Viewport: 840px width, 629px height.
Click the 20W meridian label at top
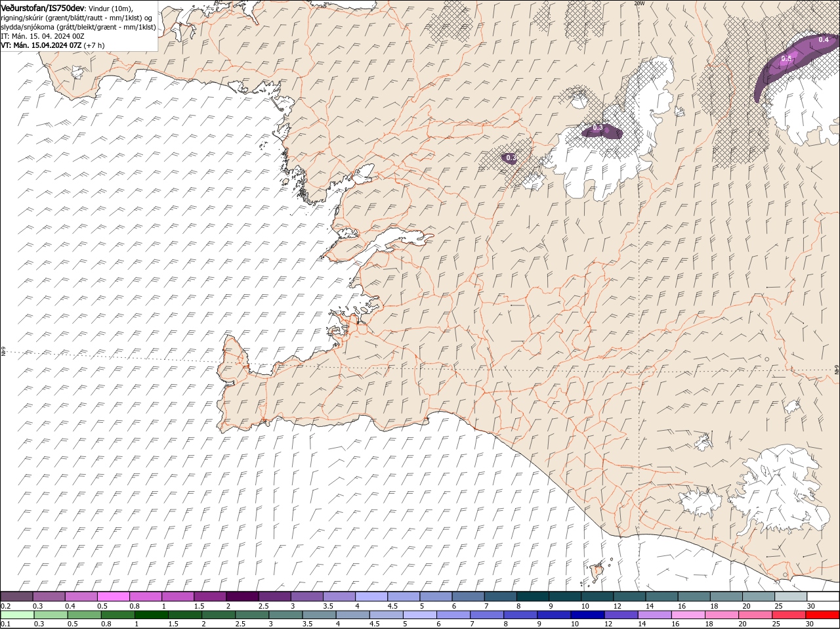point(639,3)
